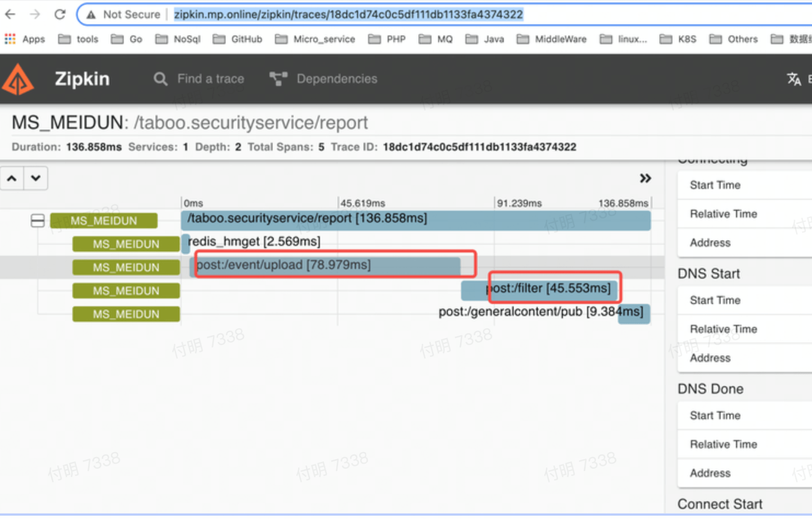Open the Go bookmark folder

127,39
